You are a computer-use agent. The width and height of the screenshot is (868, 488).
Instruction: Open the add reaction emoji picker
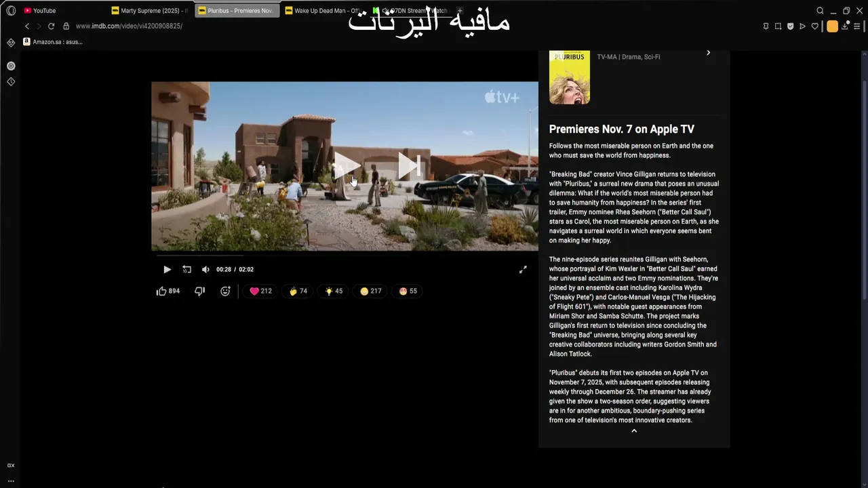(x=225, y=291)
